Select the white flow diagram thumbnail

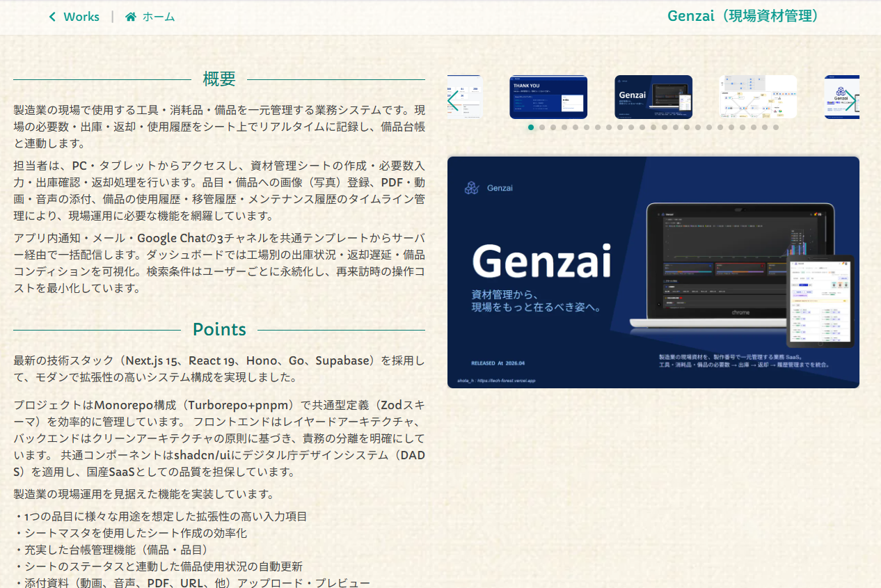click(758, 97)
